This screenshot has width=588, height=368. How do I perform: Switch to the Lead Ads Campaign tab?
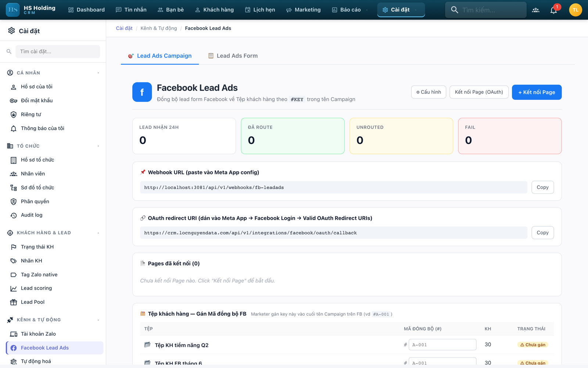pos(160,56)
